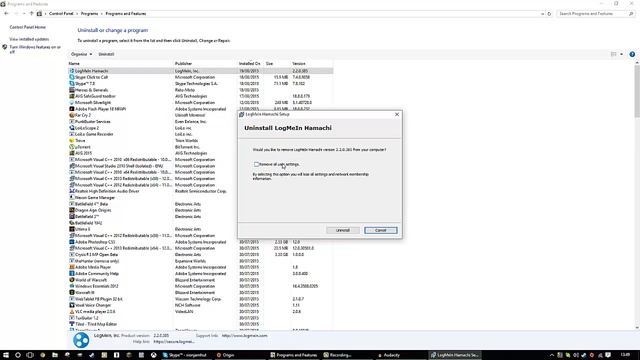Viewport: 640px width, 360px height.
Task: Close the LogMeIn Hamachi Setup dialog
Action: click(397, 114)
